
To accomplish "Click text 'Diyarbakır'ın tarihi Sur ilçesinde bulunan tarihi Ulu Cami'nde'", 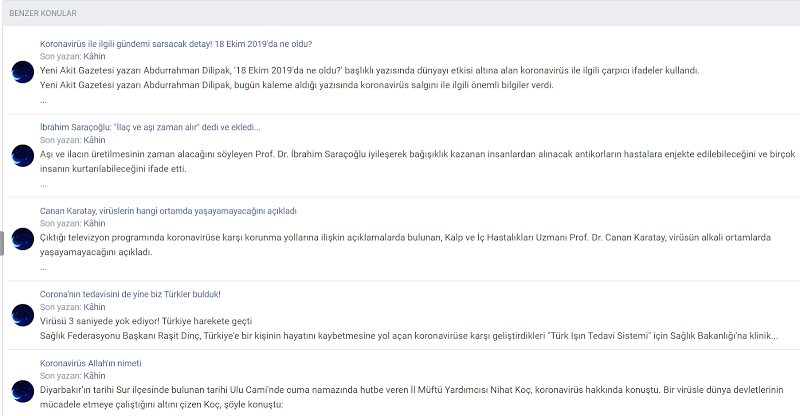I will pos(162,390).
